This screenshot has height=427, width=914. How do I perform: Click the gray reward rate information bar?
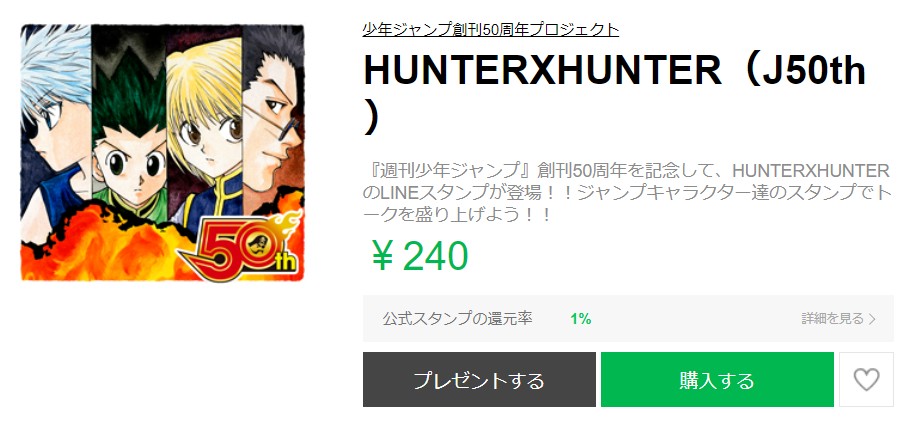tap(628, 319)
